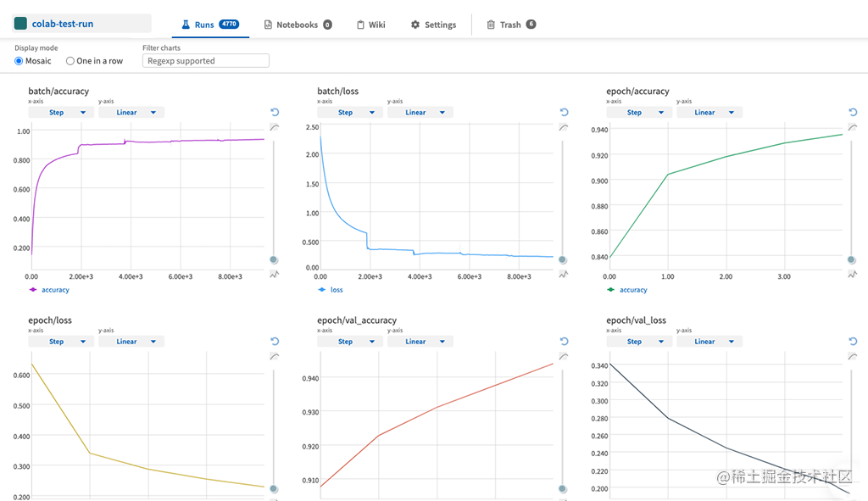Click the 4770 runs count badge
This screenshot has height=501, width=868.
pos(229,24)
